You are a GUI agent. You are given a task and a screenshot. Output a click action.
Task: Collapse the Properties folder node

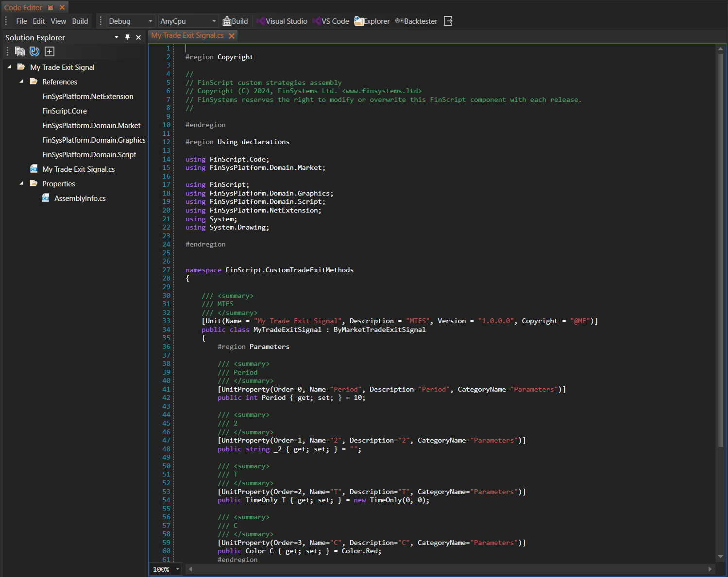(x=21, y=183)
